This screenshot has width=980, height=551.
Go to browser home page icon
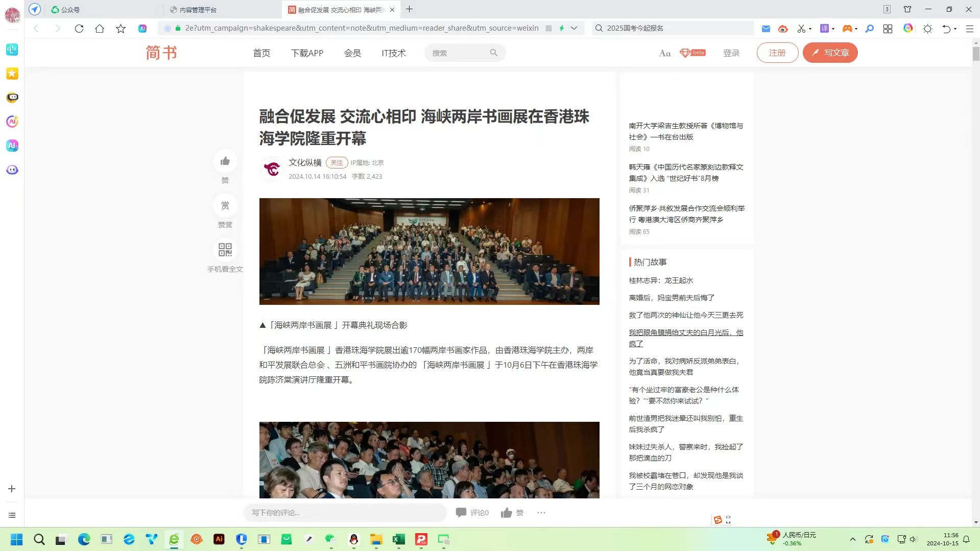point(100,29)
